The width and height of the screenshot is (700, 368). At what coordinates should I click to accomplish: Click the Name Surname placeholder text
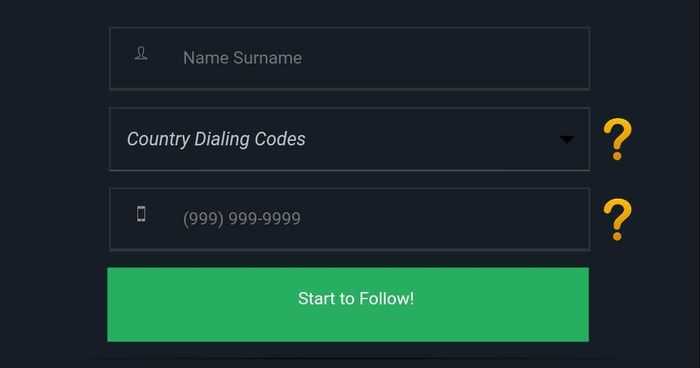coord(242,58)
